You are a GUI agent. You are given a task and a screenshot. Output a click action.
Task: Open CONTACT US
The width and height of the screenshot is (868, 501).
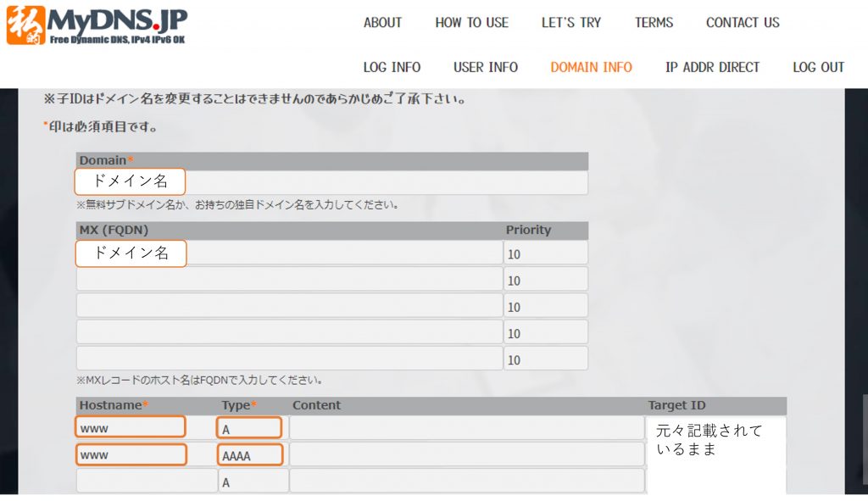coord(743,23)
